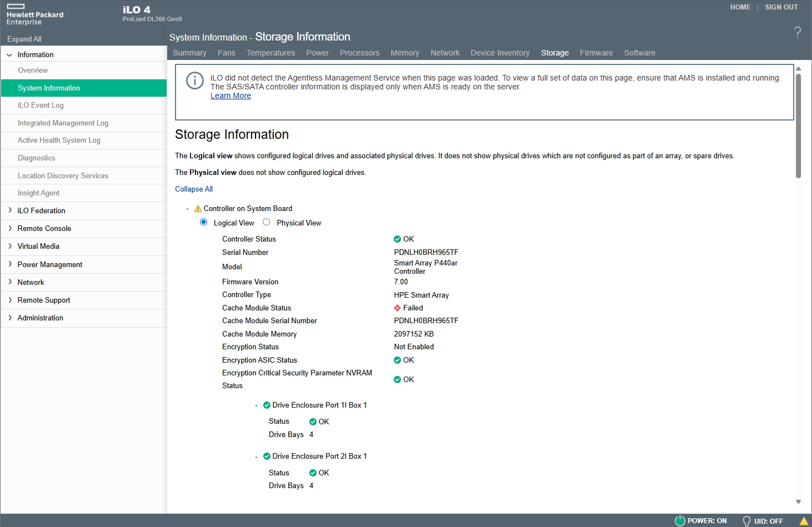Screen dimensions: 812x527
Task: Click the POWER: ON status text
Action: pos(707,521)
